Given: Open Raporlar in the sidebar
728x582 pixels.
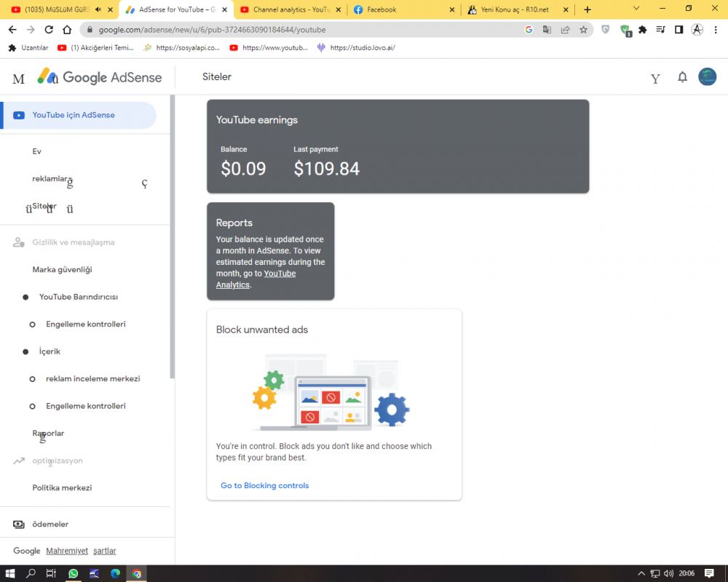Looking at the screenshot, I should click(x=48, y=434).
